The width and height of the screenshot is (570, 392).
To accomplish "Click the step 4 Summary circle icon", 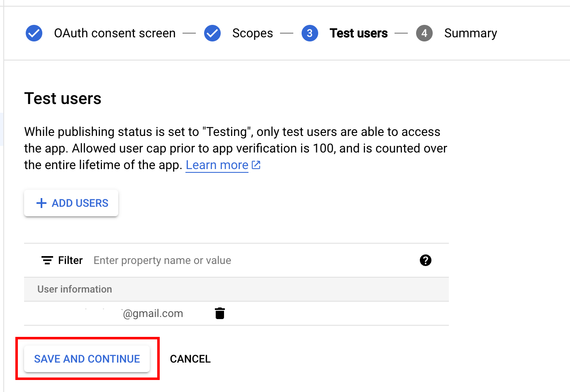I will 424,33.
